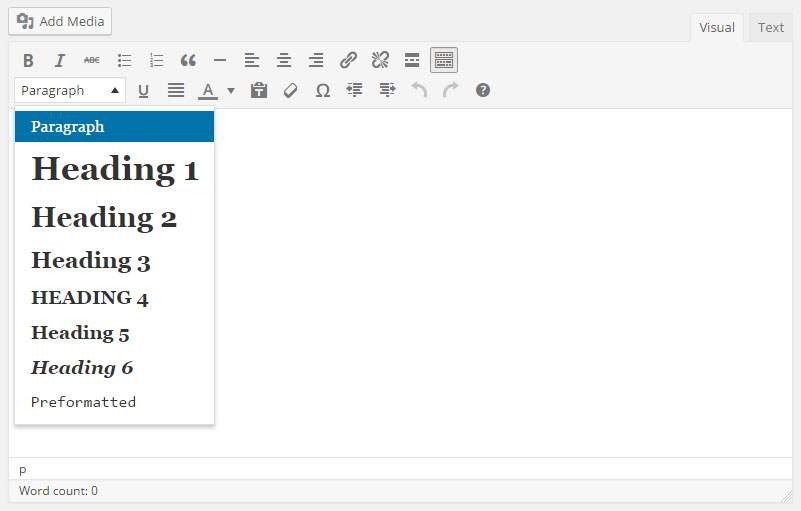Apply strikethrough formatting

[92, 60]
